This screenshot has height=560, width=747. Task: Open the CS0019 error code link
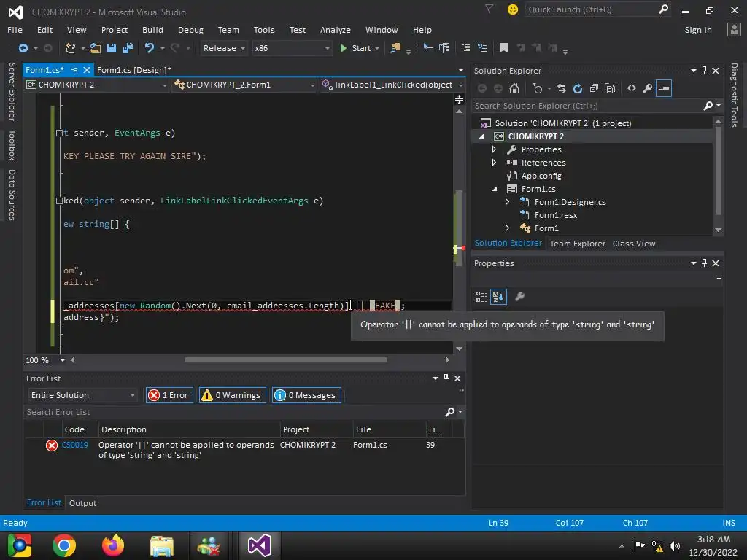click(x=75, y=445)
